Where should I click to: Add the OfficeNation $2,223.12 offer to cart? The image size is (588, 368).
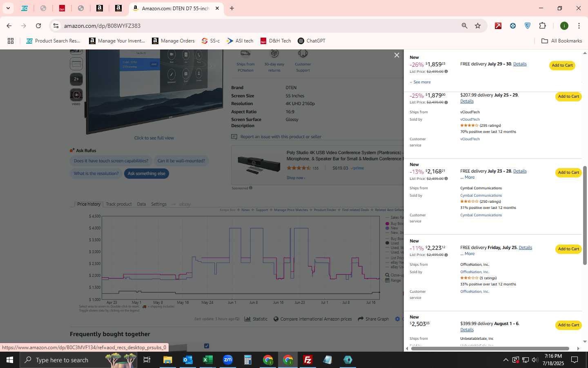pos(568,249)
